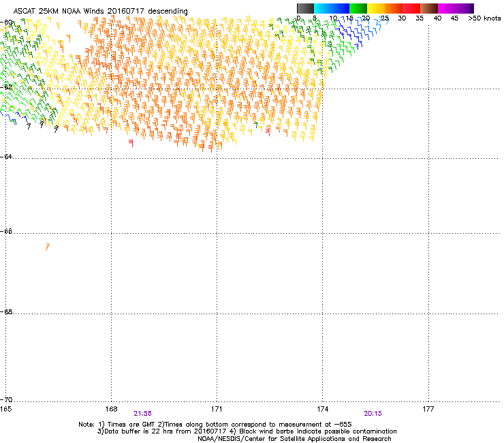Click the latitude label "-62"
This screenshot has width=504, height=443.
tap(6, 87)
